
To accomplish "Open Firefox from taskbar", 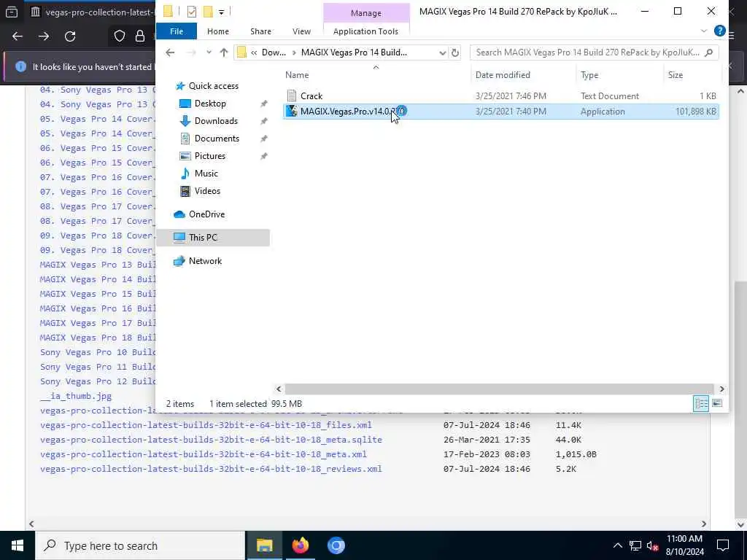I will click(x=300, y=545).
